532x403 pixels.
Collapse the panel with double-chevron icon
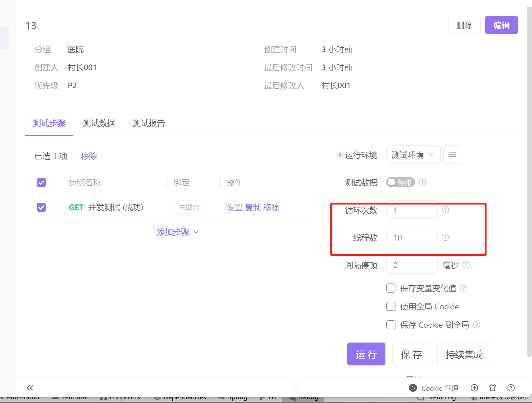(30, 388)
